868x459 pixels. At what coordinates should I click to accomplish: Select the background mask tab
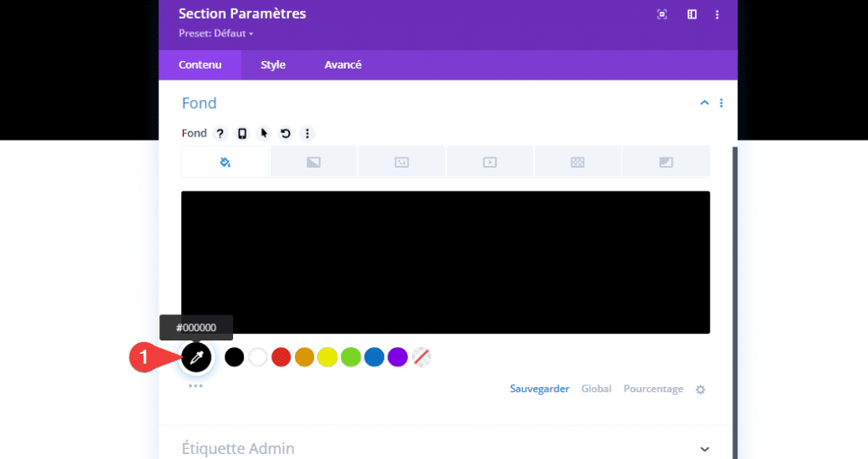[x=666, y=162]
